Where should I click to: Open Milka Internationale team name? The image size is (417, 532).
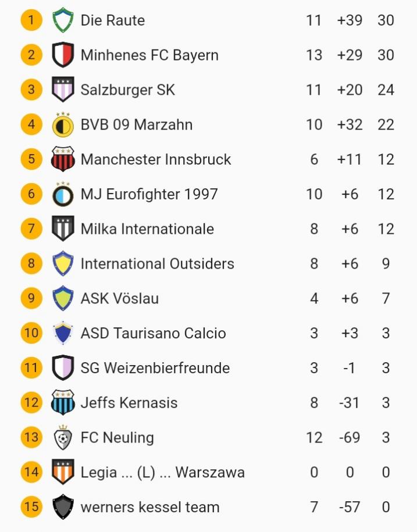[x=147, y=229]
